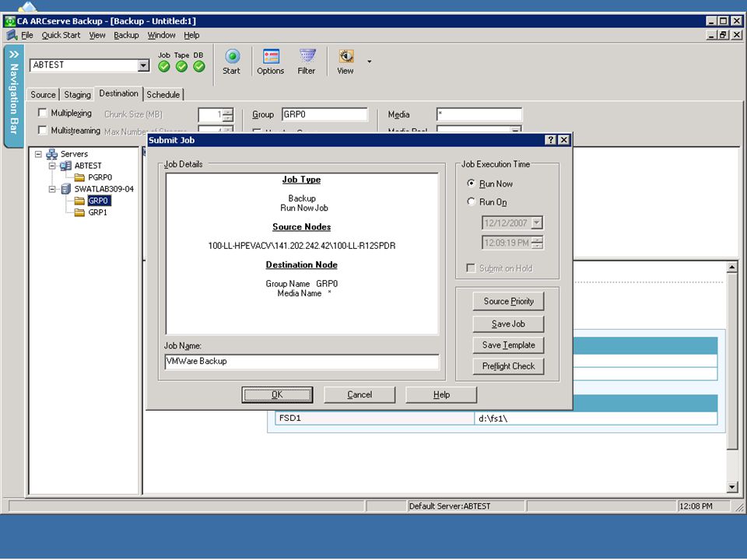Screen dimensions: 747x560
Task: Select PGRP0 in the server tree
Action: point(100,177)
